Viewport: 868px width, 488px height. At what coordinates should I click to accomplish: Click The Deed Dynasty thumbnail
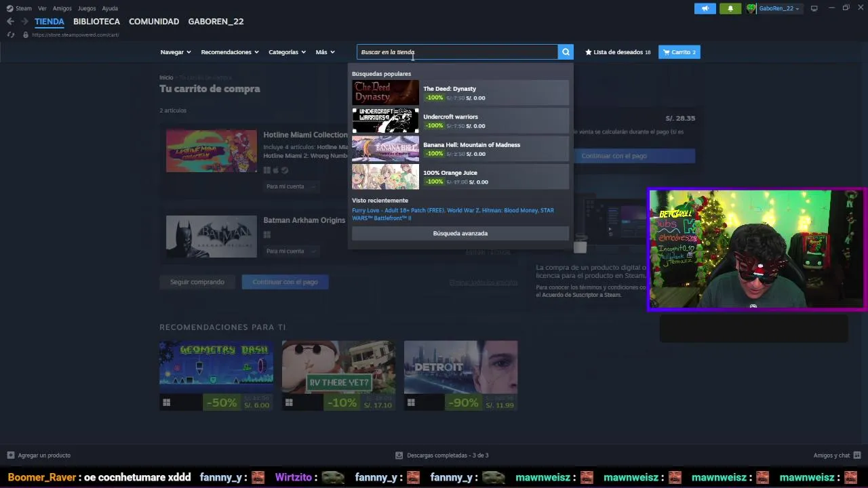[x=385, y=93]
